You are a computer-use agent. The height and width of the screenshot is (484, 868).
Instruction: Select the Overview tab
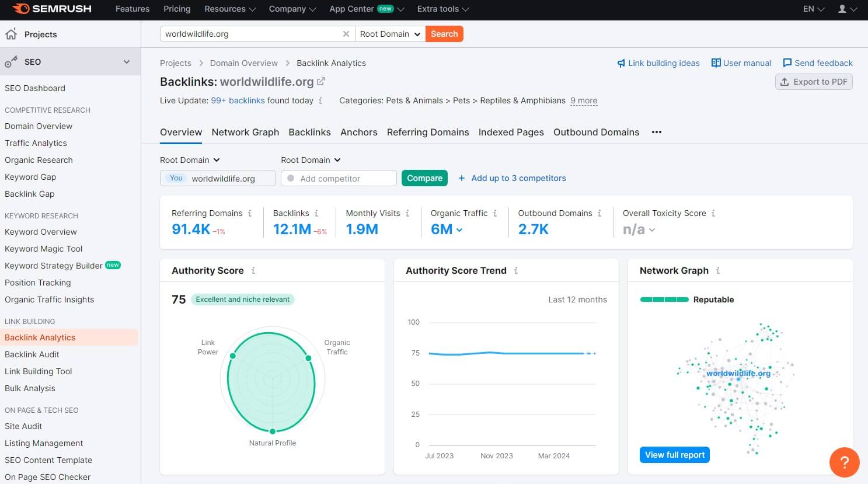click(x=181, y=132)
